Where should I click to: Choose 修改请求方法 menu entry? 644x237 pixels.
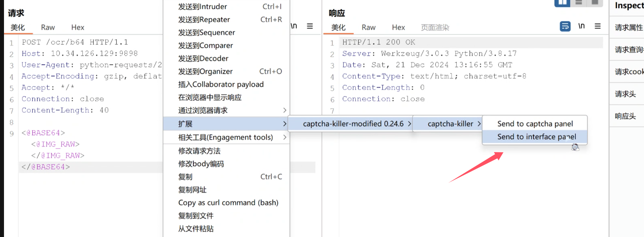pos(227,151)
